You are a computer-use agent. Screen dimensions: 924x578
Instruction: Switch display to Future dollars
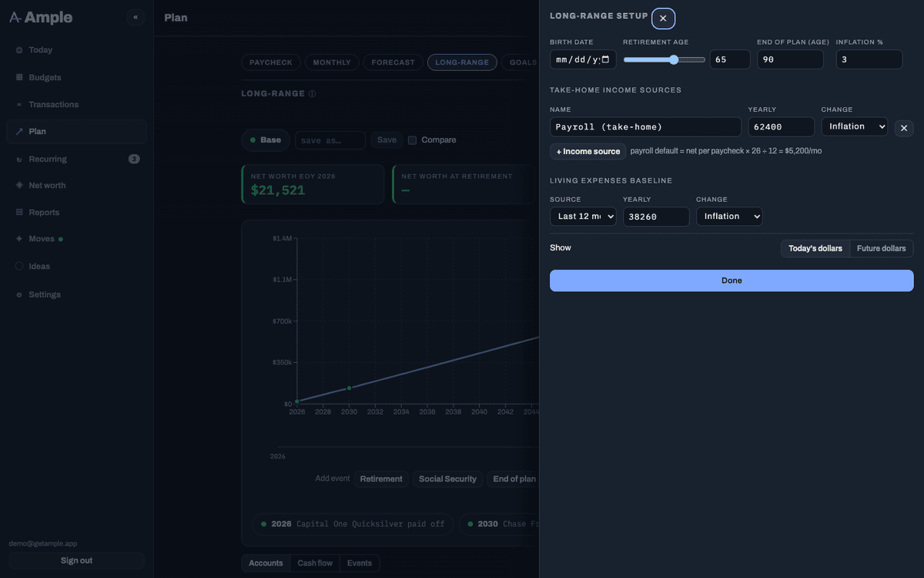(881, 248)
